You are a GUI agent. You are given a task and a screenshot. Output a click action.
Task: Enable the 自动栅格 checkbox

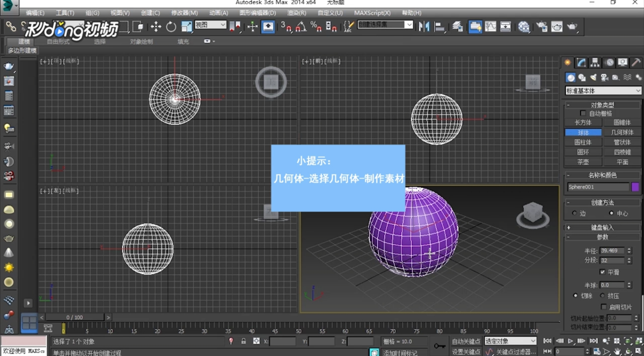click(583, 114)
